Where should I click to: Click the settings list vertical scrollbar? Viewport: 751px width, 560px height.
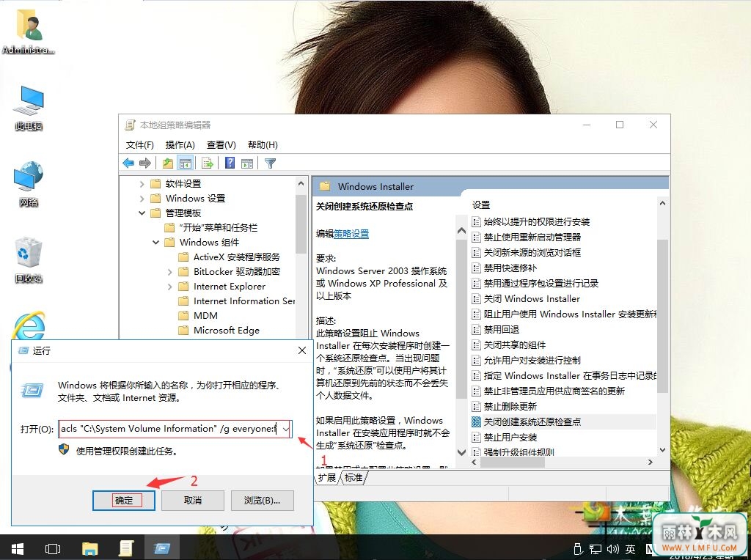tap(662, 316)
